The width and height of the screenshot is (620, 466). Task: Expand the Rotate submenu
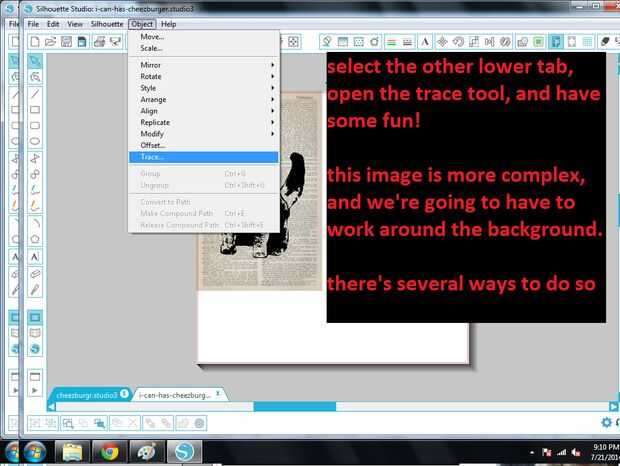204,76
